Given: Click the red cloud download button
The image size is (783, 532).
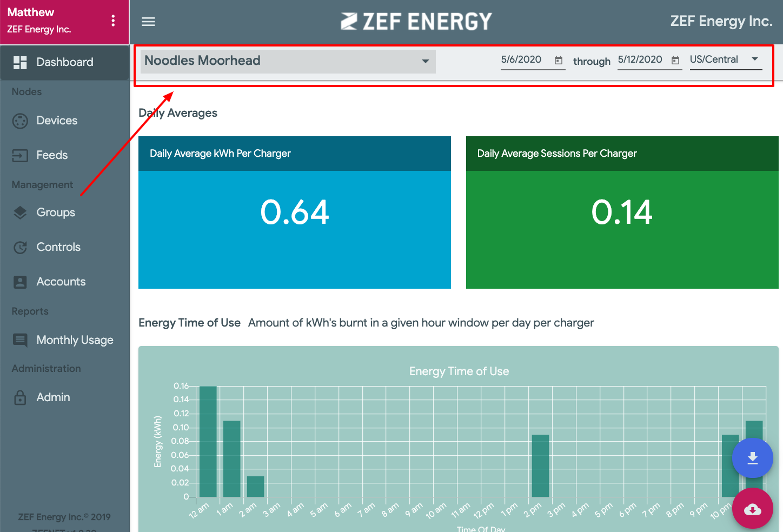Looking at the screenshot, I should pyautogui.click(x=753, y=508).
